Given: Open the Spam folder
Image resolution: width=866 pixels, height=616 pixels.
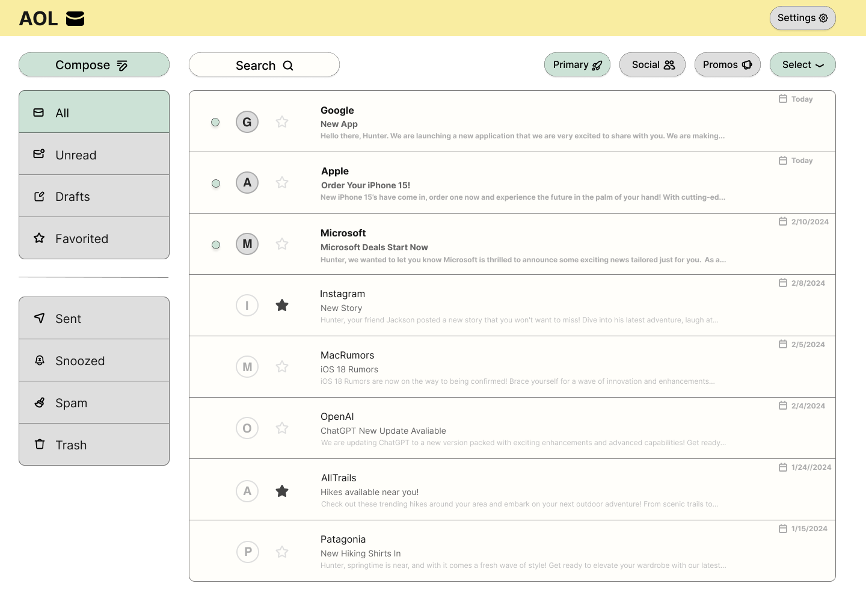Looking at the screenshot, I should 94,402.
